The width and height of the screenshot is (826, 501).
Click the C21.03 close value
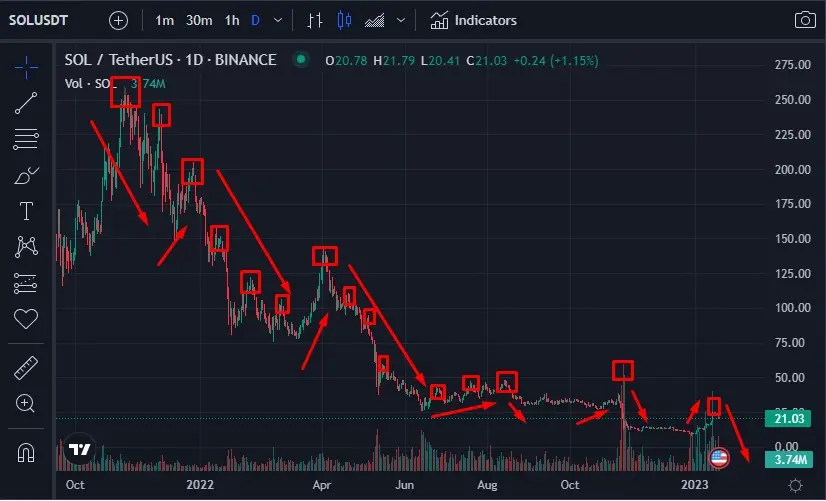click(x=487, y=61)
